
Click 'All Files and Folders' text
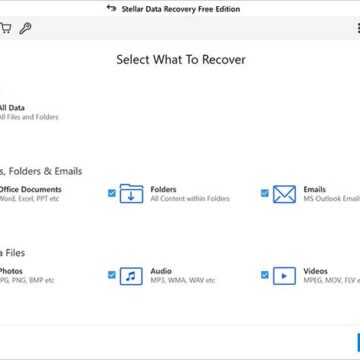click(29, 117)
